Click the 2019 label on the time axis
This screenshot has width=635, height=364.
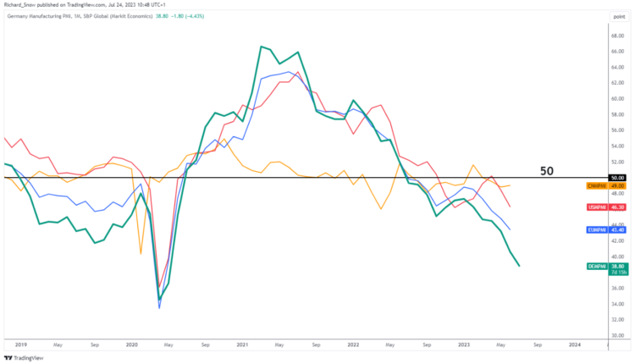tap(19, 345)
